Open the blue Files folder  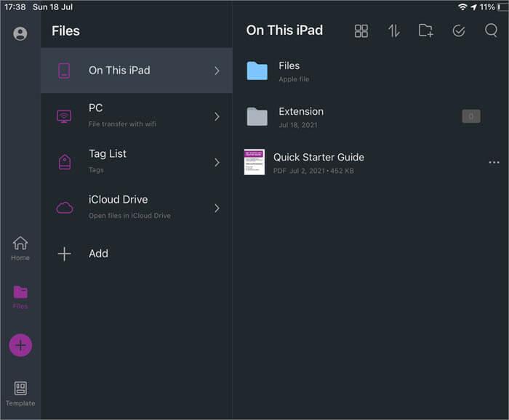point(257,70)
